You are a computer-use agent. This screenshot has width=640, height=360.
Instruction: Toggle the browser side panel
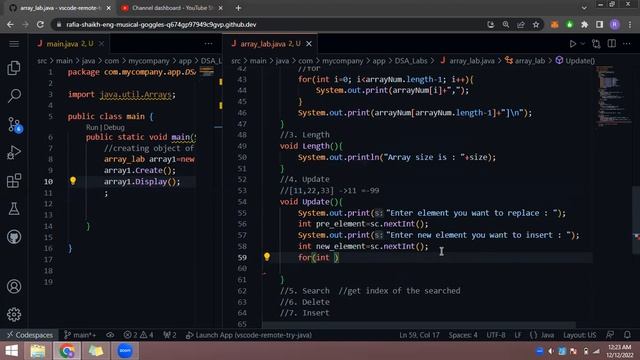(x=599, y=24)
